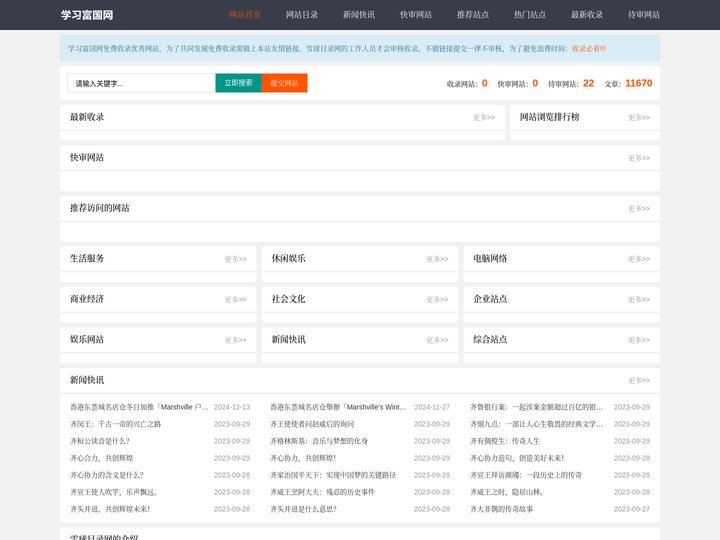Viewport: 720px width, 540px height.
Task: Open article 齐心协力造句，创造美好未来!
Action: (x=517, y=458)
